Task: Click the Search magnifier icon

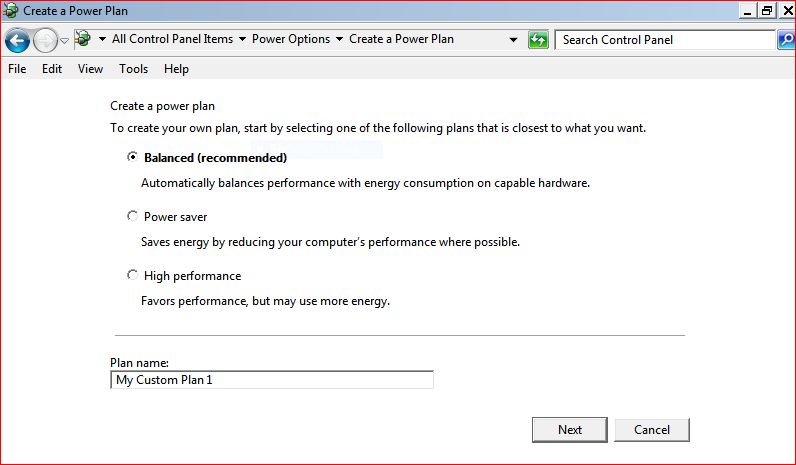Action: tap(786, 40)
